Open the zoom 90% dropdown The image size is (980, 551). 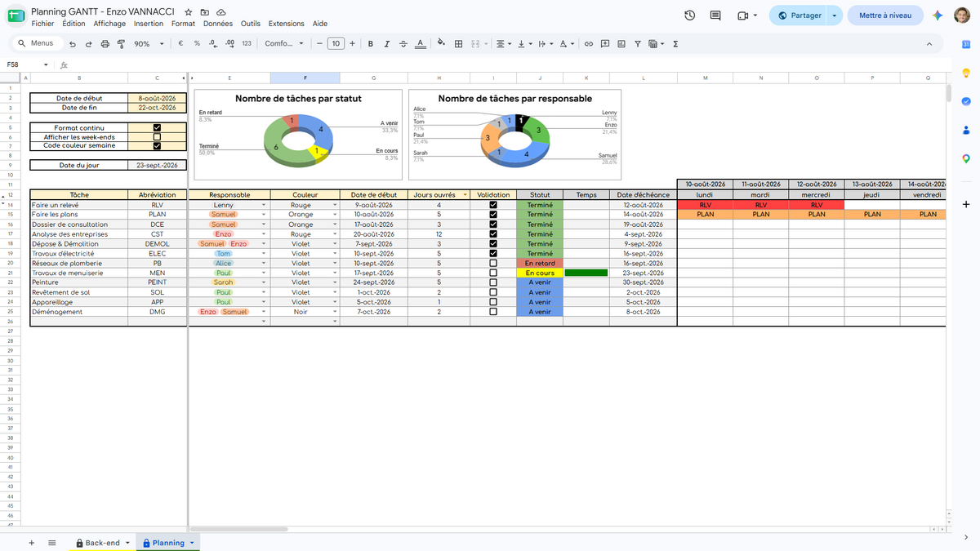pos(149,44)
